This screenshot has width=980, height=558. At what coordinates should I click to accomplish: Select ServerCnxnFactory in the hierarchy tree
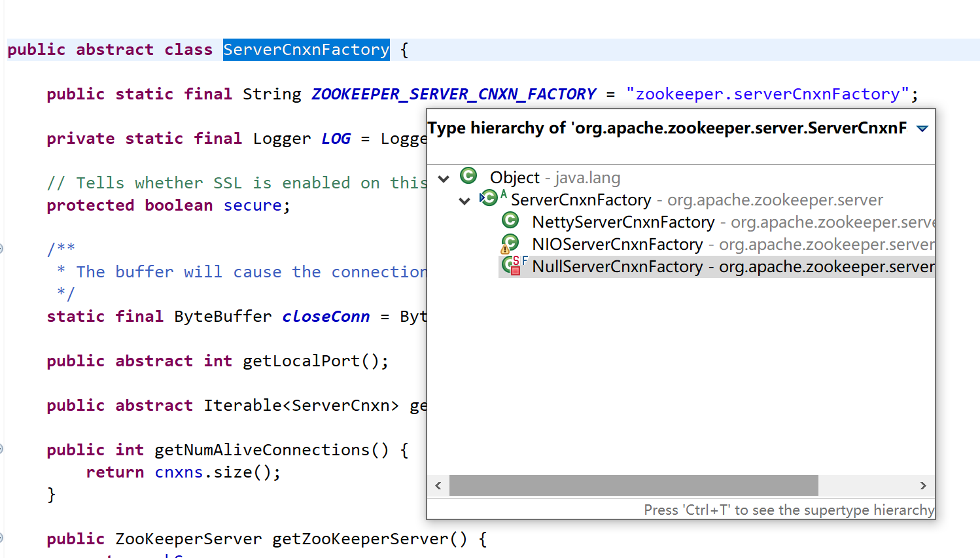coord(697,200)
